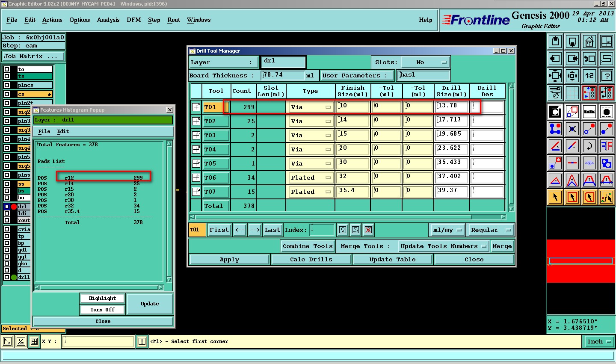
Task: Click the question mark help icon
Action: pyautogui.click(x=607, y=76)
